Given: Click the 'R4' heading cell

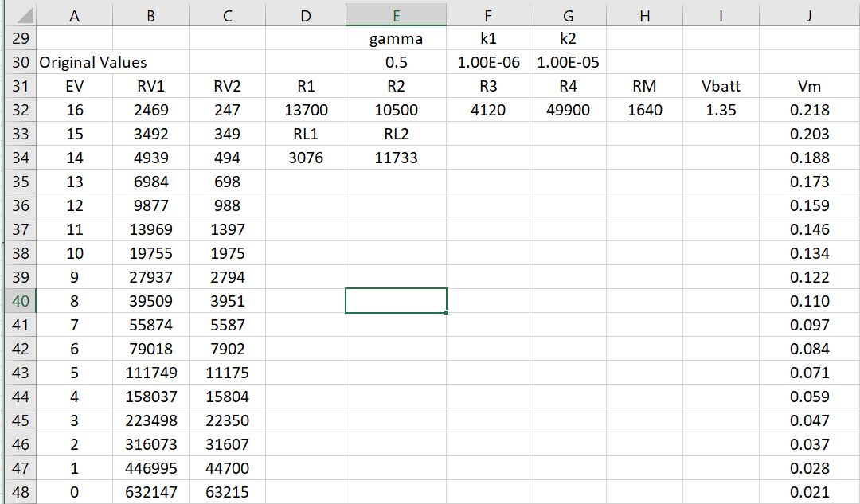Looking at the screenshot, I should click(569, 86).
